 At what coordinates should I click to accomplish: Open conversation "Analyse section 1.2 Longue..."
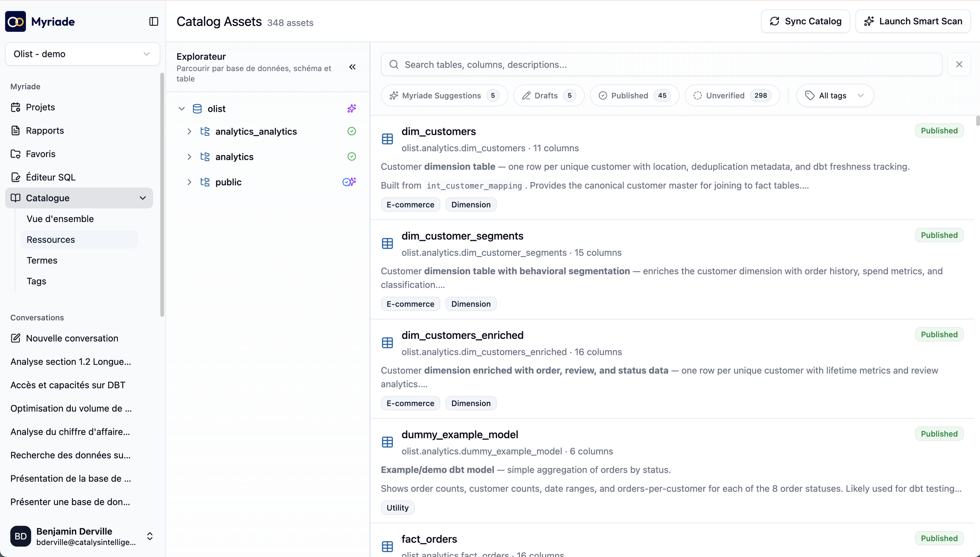click(79, 362)
